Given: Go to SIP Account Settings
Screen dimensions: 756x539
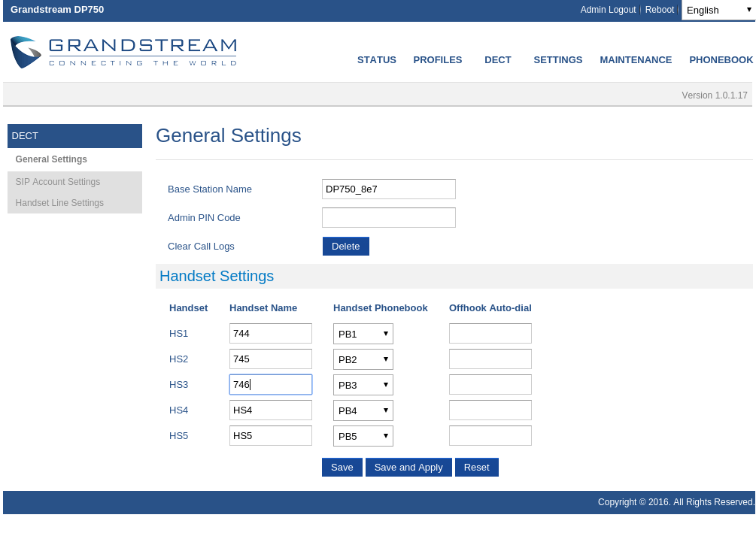Looking at the screenshot, I should (x=58, y=182).
